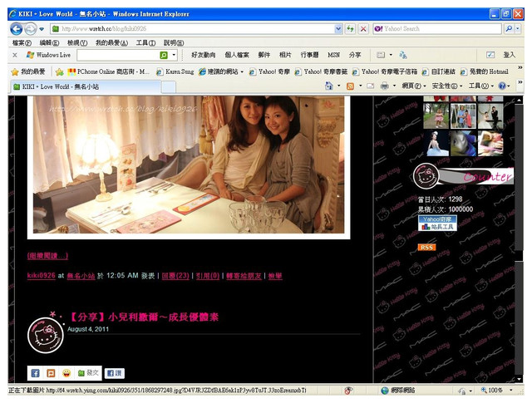Click the kiki0926 author link
The height and width of the screenshot is (403, 532).
click(x=41, y=275)
